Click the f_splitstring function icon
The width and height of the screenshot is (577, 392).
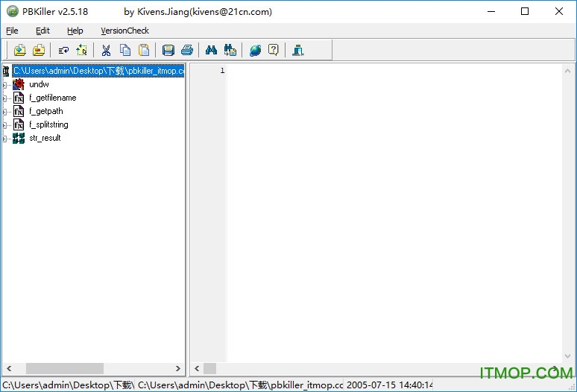19,124
